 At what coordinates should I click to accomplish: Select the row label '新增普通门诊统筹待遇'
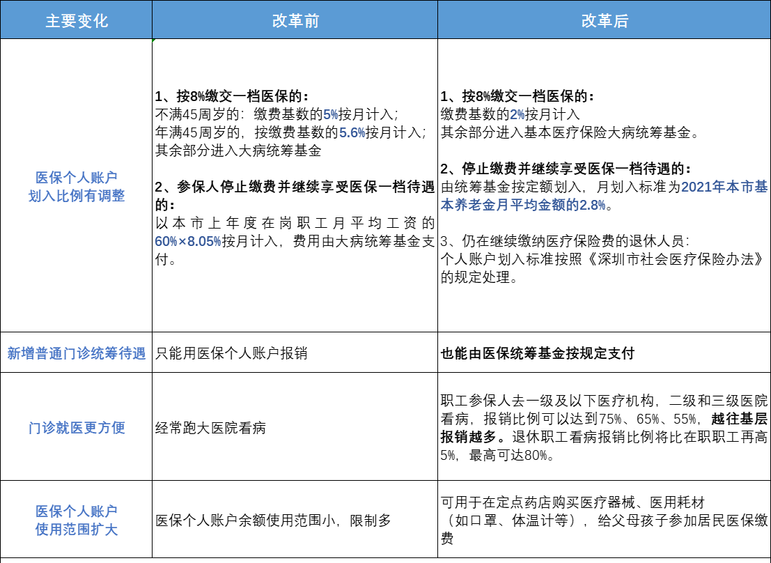click(76, 353)
